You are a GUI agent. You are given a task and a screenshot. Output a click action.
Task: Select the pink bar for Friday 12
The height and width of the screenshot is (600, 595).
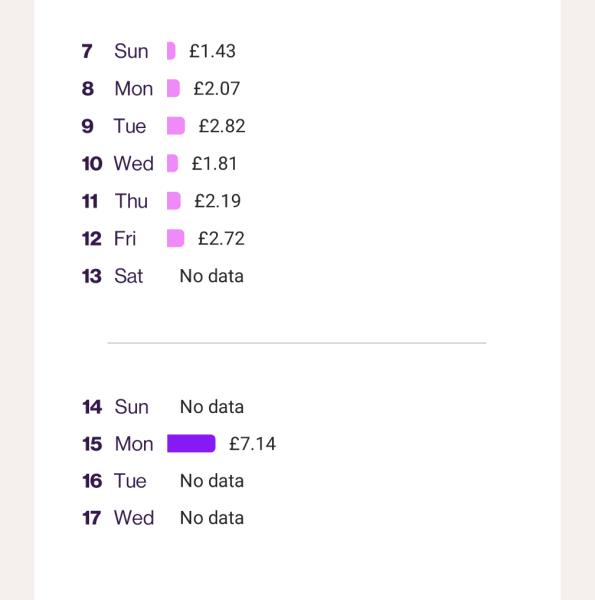coord(176,238)
